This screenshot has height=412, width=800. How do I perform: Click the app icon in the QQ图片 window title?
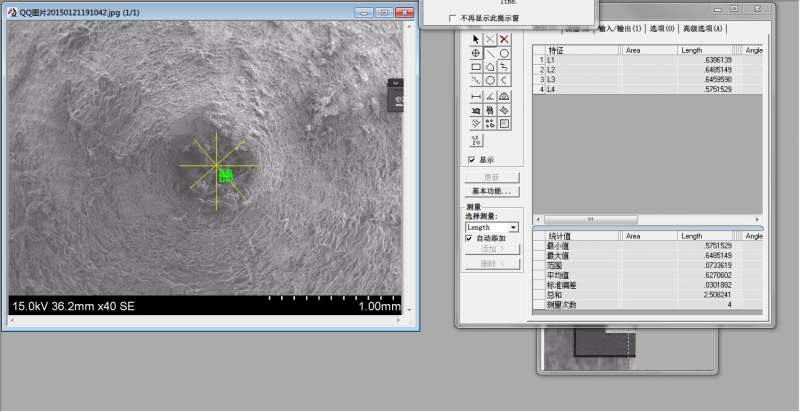12,12
